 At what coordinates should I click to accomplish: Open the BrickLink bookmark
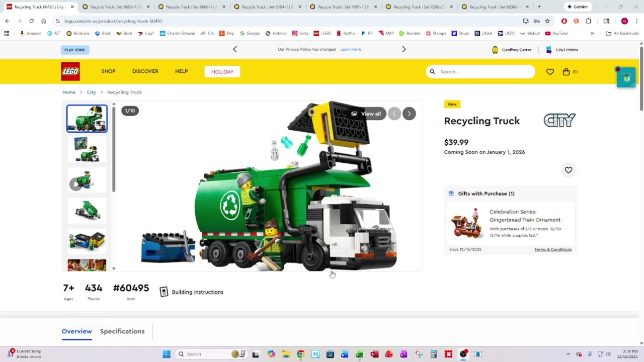click(78, 33)
